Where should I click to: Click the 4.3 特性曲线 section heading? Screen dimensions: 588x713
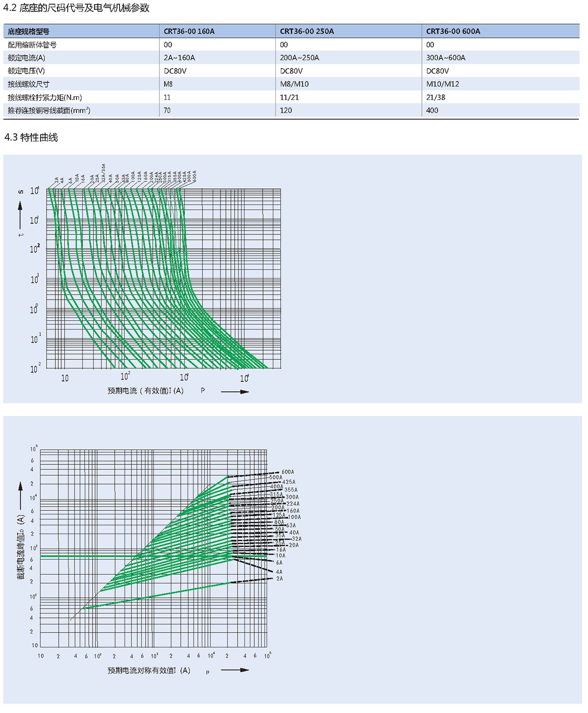[31, 137]
